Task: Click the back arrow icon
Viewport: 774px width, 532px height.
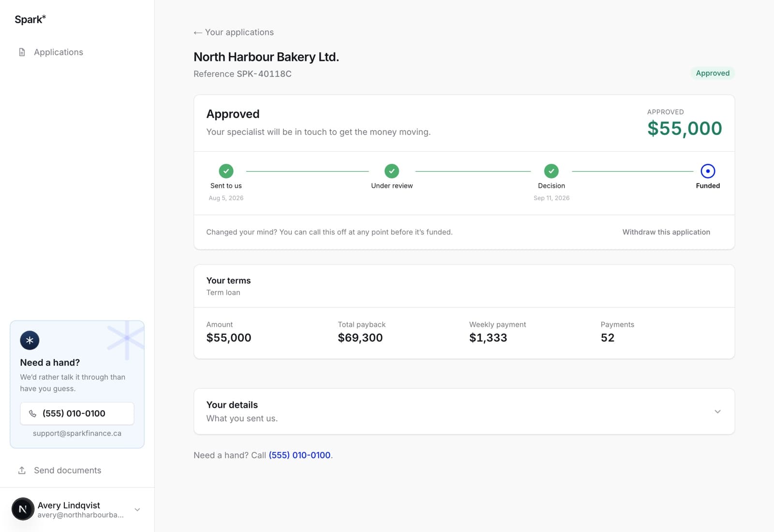Action: (197, 33)
